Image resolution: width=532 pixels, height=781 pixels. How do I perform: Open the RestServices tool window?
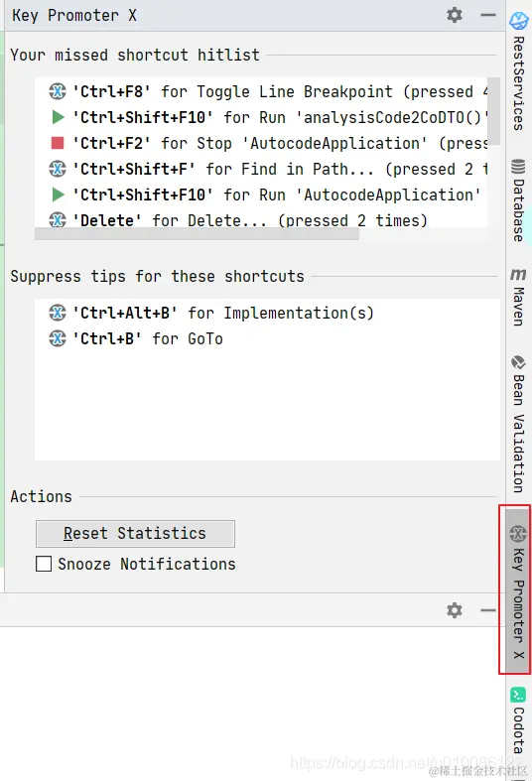518,71
